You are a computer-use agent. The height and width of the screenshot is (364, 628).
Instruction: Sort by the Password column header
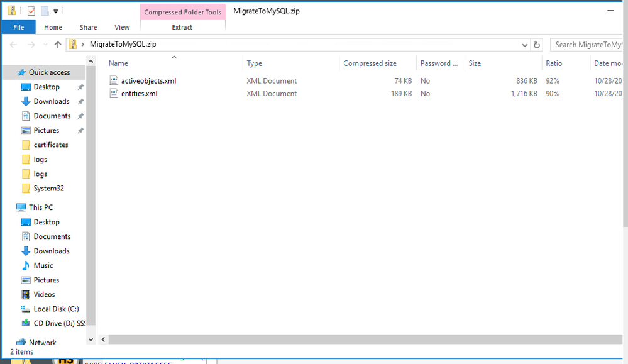[440, 63]
